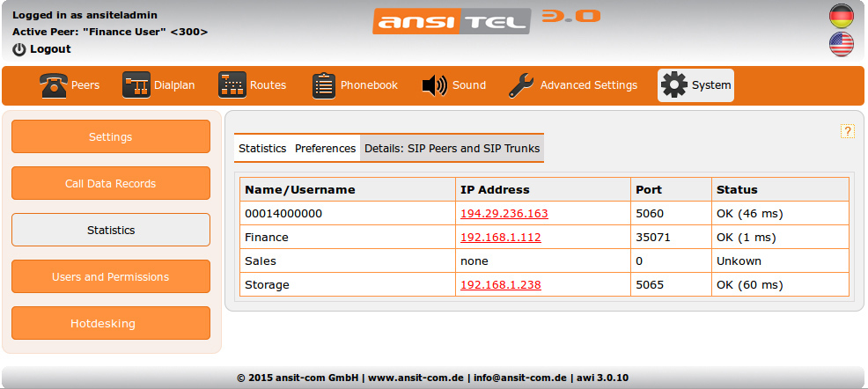This screenshot has height=389, width=868.
Task: Open Advanced Settings wrench icon
Action: click(x=521, y=85)
